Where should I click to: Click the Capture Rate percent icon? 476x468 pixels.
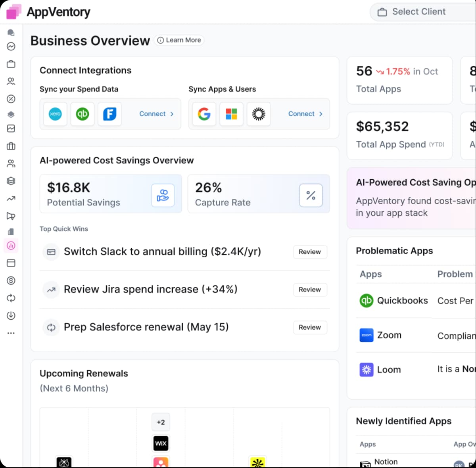coord(311,195)
